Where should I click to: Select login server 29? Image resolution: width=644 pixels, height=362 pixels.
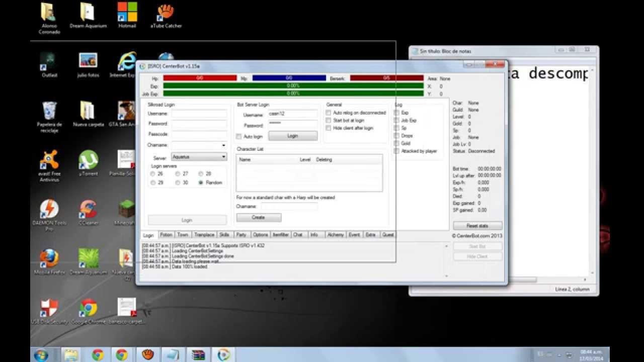coord(153,183)
